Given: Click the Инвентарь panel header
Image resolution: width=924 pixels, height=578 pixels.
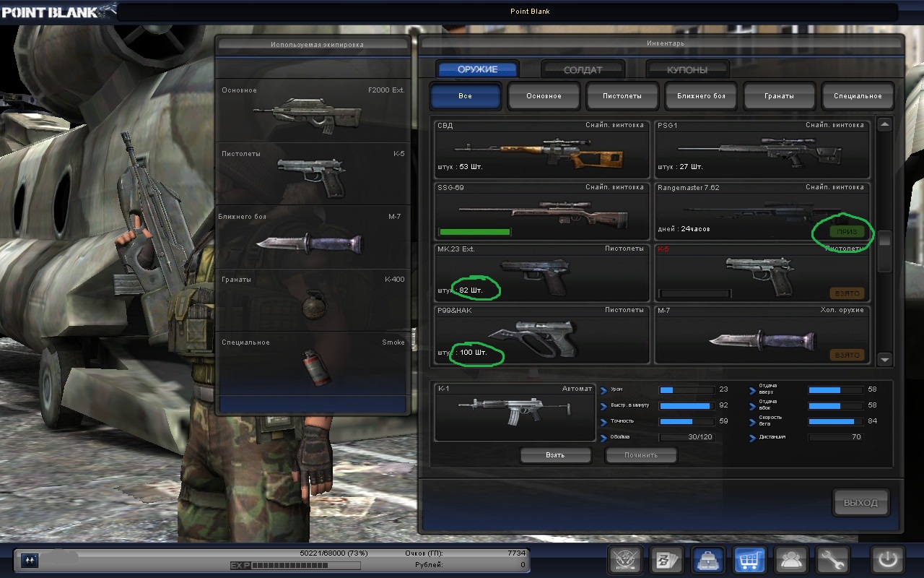Looking at the screenshot, I should click(x=661, y=43).
